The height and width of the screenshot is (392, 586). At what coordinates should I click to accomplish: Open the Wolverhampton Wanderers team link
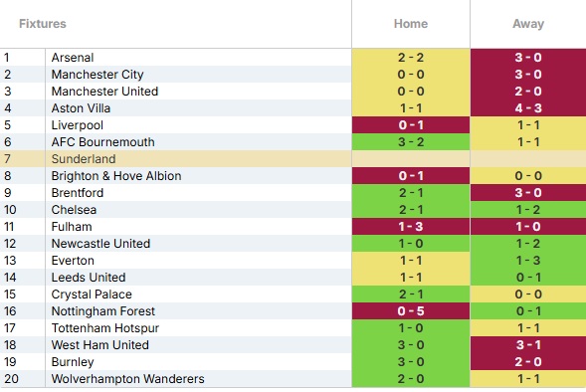click(127, 379)
